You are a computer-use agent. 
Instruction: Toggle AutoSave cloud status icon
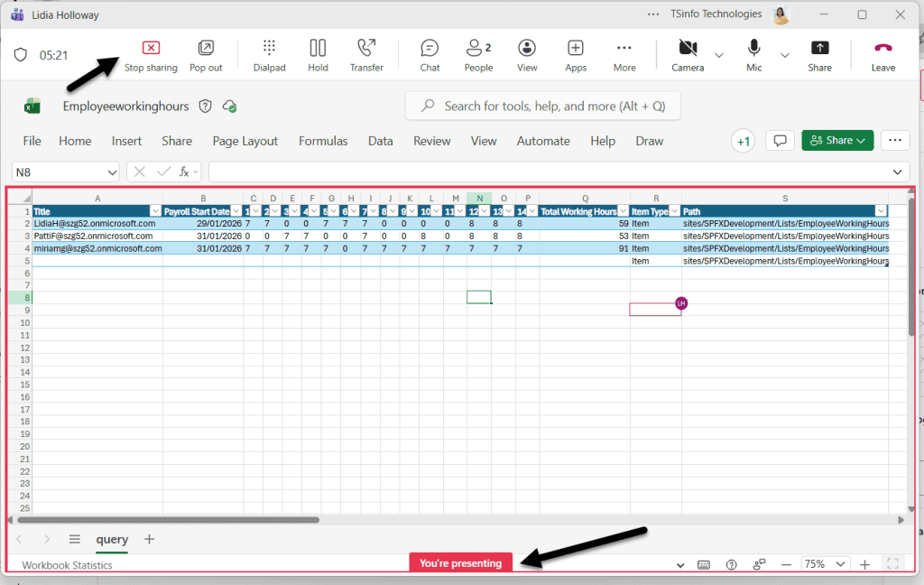tap(229, 106)
